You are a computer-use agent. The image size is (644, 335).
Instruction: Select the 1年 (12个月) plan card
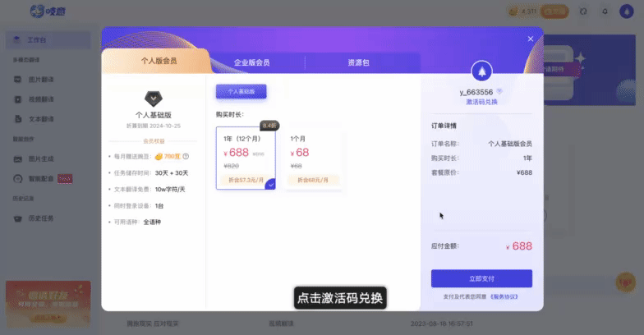click(246, 158)
